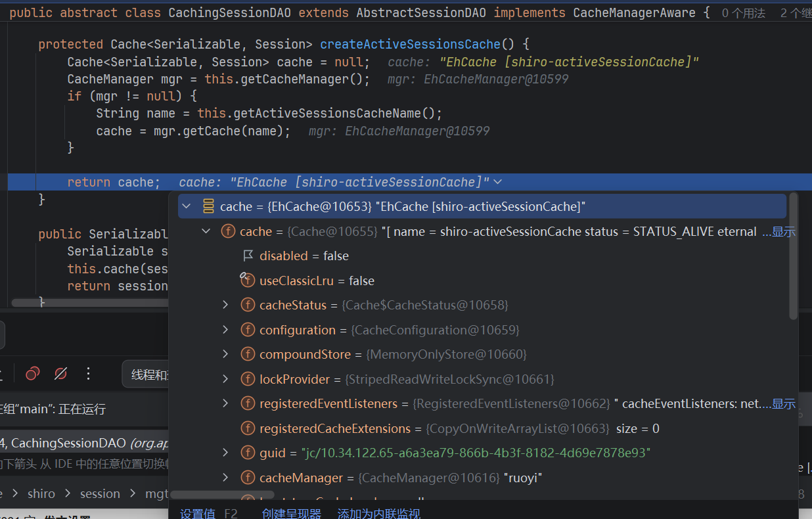Click the 显示 link on registeredEventListeners row
This screenshot has width=812, height=519.
783,403
